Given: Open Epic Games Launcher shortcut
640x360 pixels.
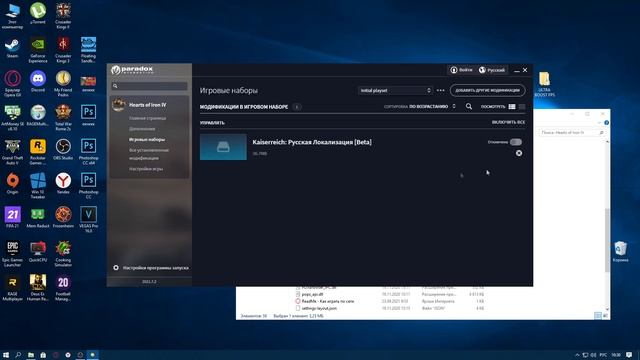Looking at the screenshot, I should [x=12, y=253].
